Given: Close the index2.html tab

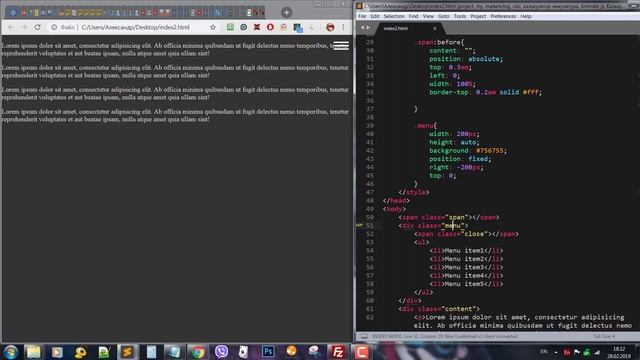Looking at the screenshot, I should coord(435,28).
